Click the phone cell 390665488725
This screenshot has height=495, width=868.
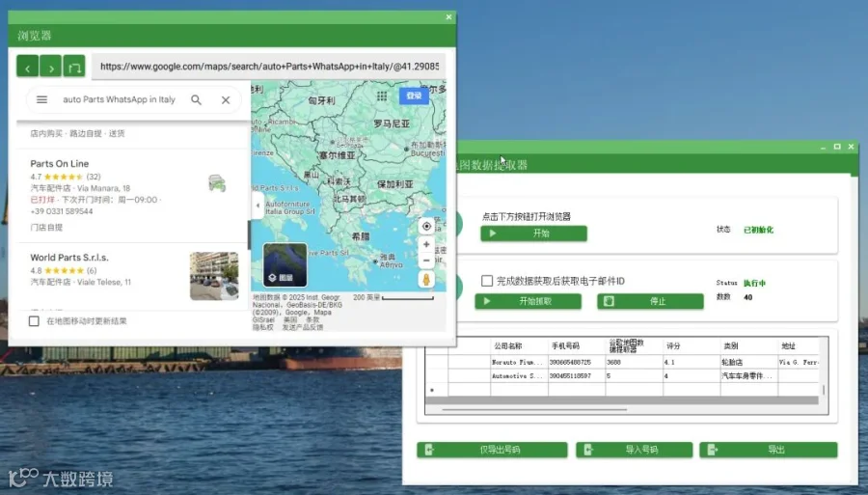pyautogui.click(x=577, y=362)
